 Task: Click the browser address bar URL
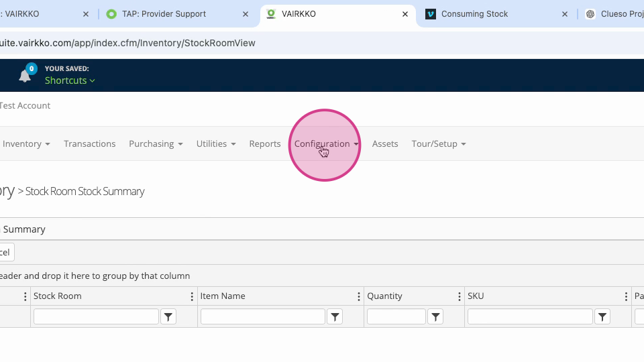point(127,43)
